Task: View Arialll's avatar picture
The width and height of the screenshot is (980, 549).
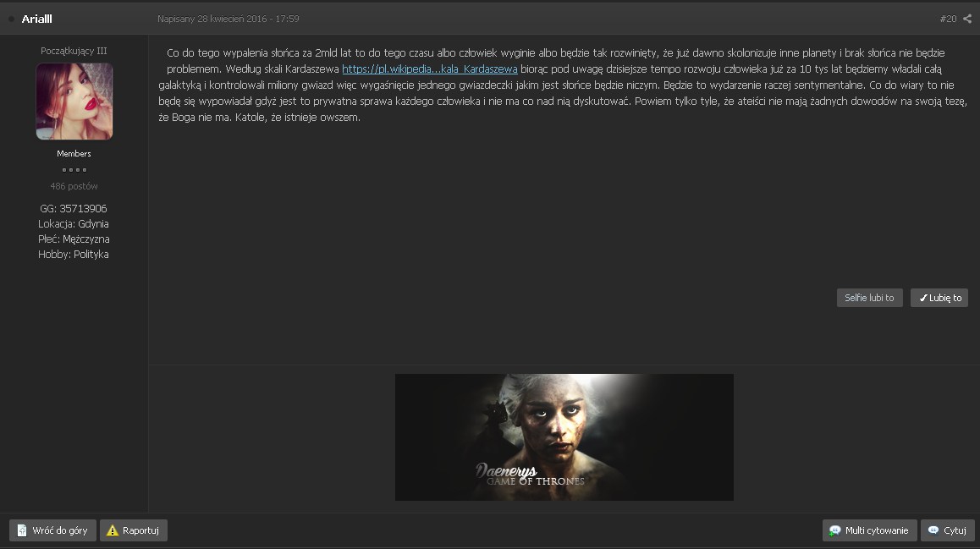Action: point(74,102)
